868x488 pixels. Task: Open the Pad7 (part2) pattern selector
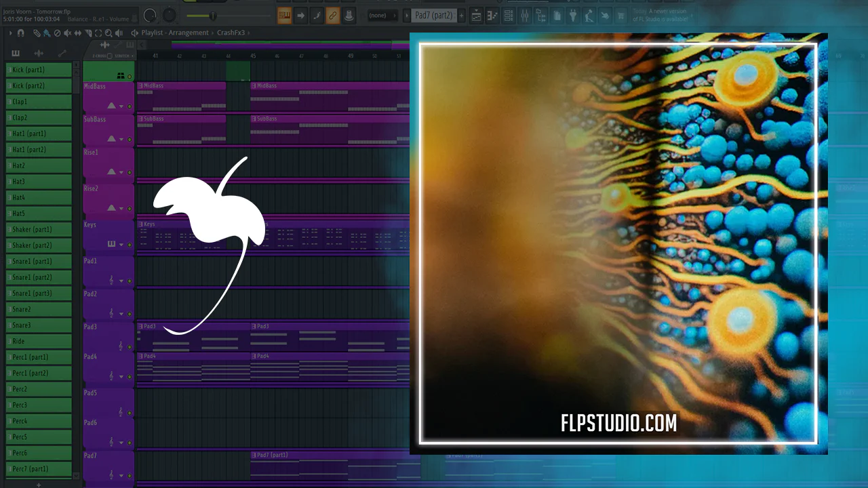435,16
